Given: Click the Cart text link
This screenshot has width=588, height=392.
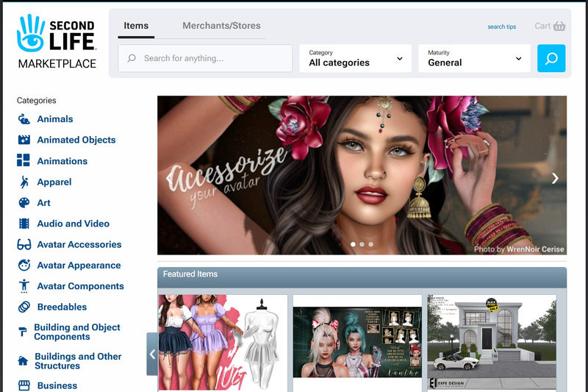Looking at the screenshot, I should coord(542,26).
